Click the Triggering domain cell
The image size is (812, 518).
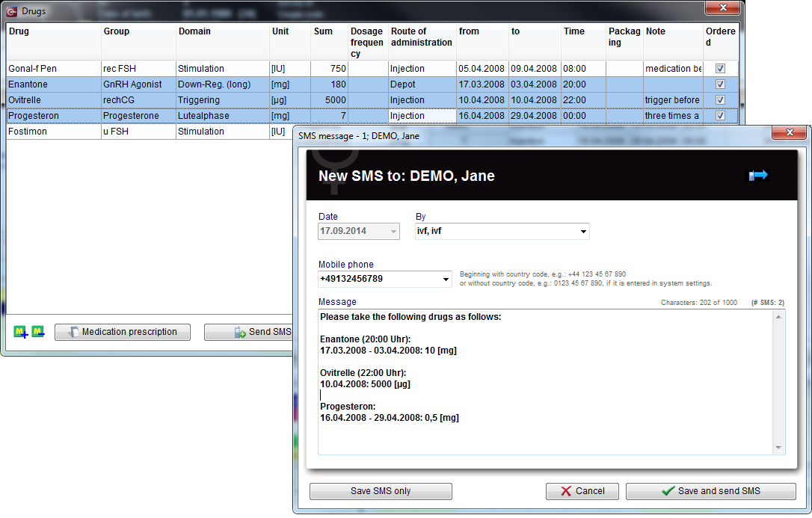(223, 100)
